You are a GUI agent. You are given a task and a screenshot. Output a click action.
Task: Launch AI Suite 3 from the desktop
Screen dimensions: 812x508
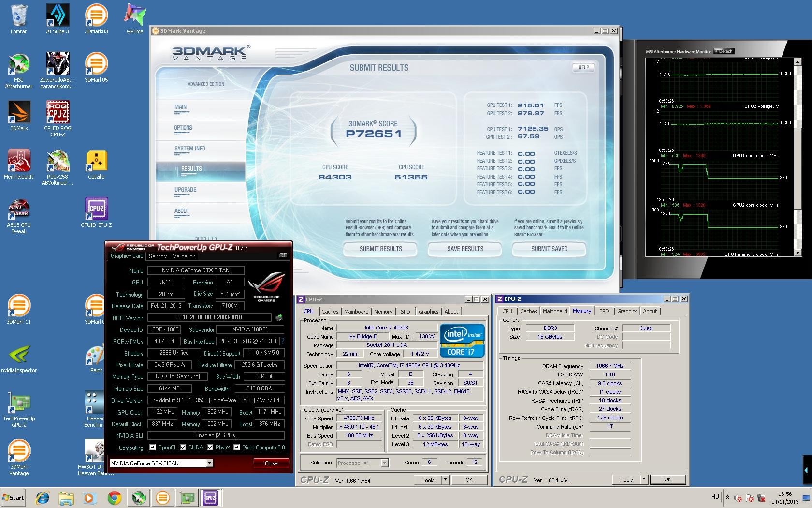pos(58,19)
